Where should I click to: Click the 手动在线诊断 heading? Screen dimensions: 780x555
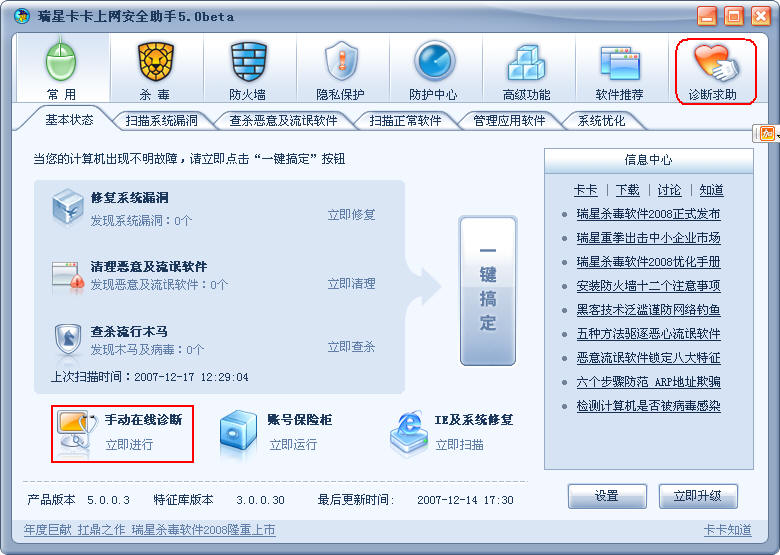144,419
